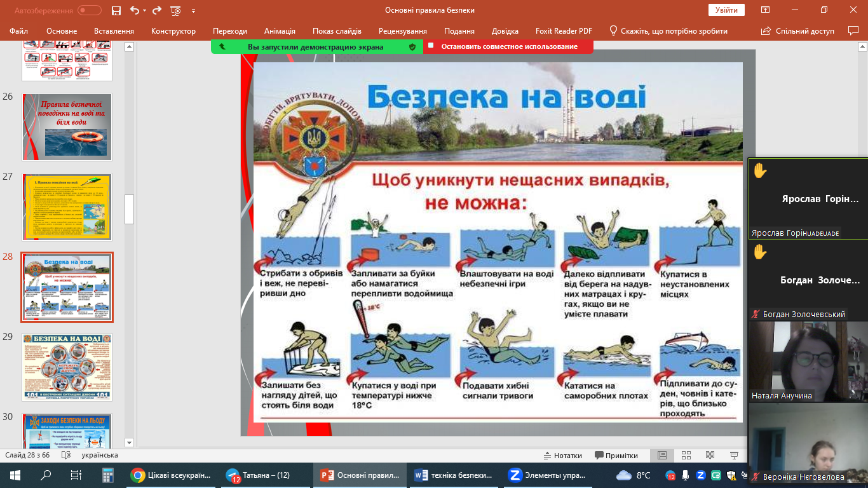Image resolution: width=868 pixels, height=488 pixels.
Task: Start slideshow from beginning via toolbar icon
Action: 176,10
